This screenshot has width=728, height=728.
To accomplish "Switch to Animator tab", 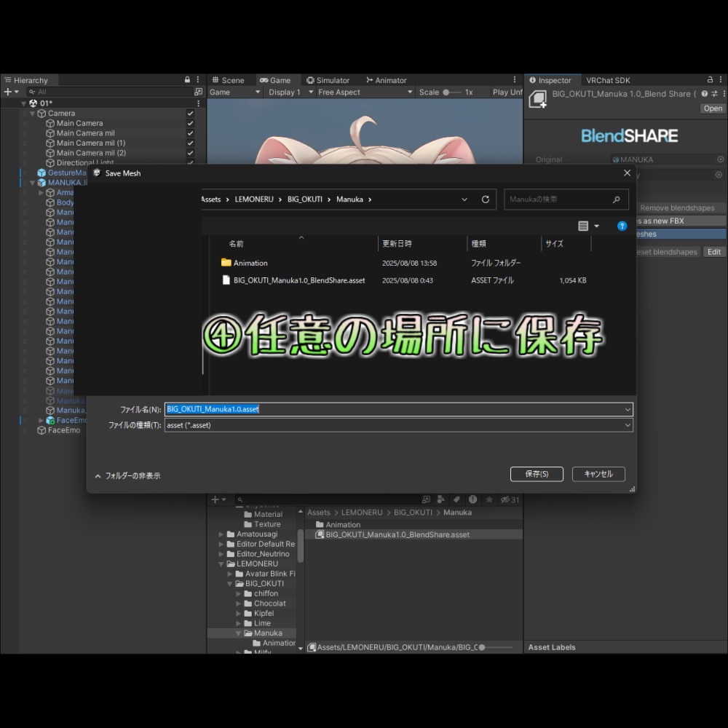I will pyautogui.click(x=387, y=80).
